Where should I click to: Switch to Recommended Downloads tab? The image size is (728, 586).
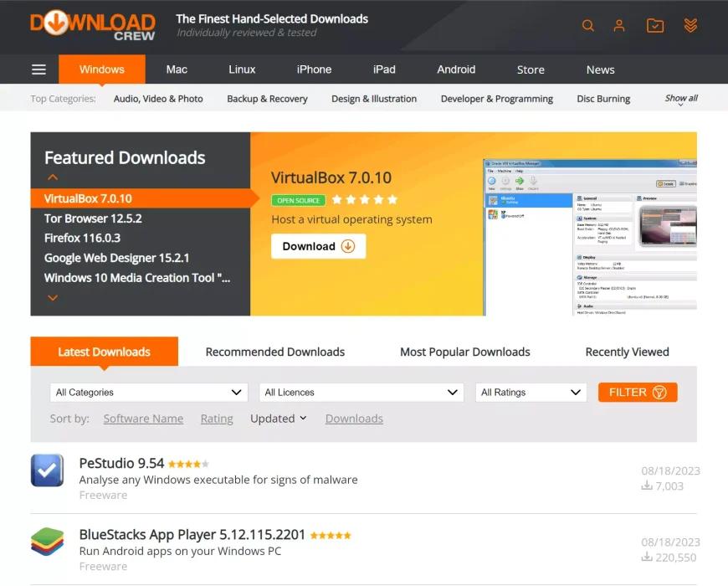coord(274,352)
